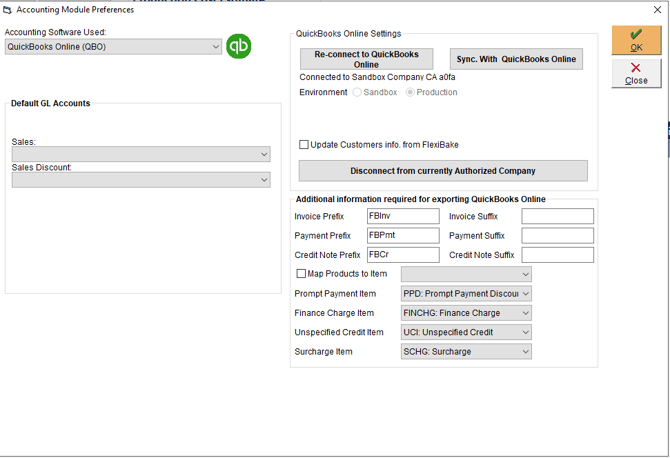Screen dimensions: 670x458
Task: Click Disconnect from currently Authorized Company
Action: [x=443, y=171]
